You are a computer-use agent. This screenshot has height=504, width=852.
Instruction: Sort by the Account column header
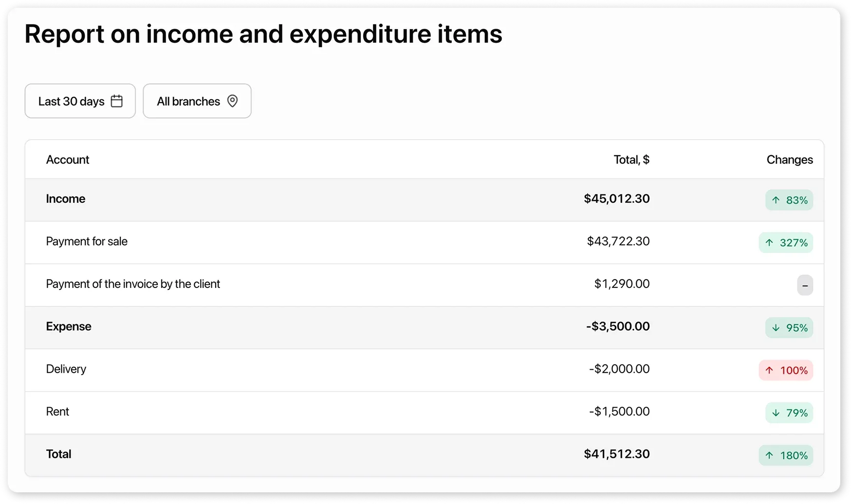(68, 160)
